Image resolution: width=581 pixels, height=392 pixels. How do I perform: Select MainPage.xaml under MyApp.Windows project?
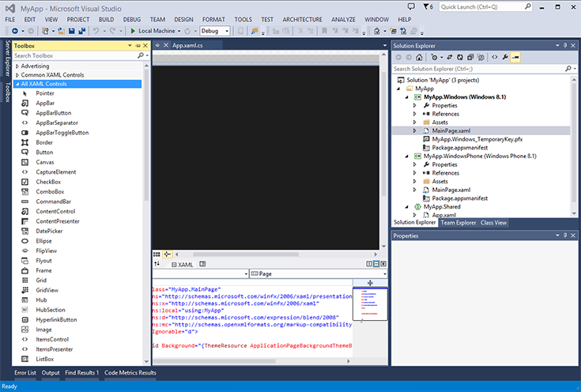(x=451, y=130)
